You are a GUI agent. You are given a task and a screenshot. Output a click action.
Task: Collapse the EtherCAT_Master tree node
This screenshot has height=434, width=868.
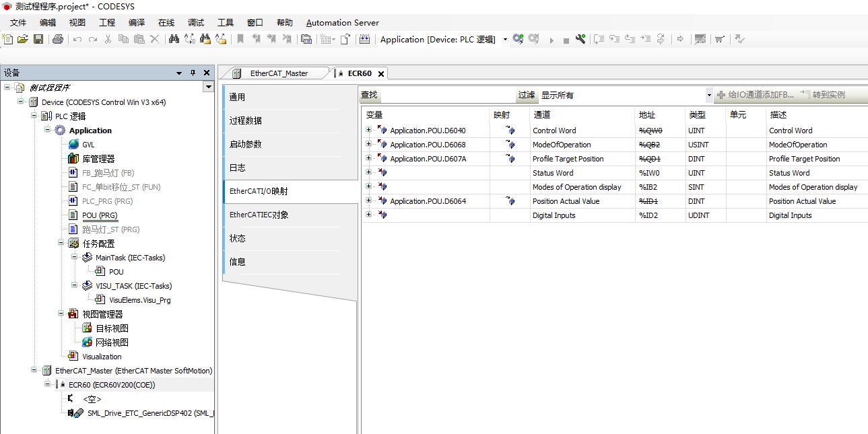click(34, 371)
